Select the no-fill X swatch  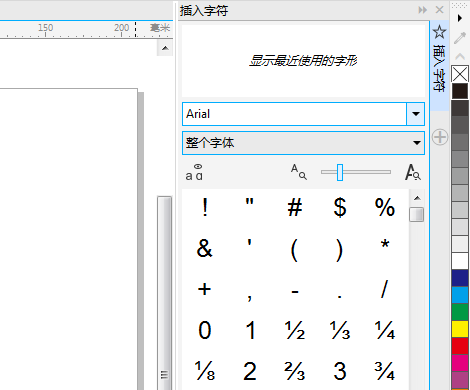(460, 74)
